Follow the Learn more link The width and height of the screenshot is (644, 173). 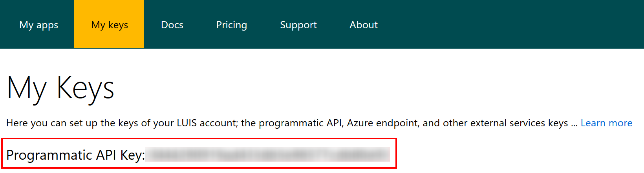pyautogui.click(x=606, y=123)
